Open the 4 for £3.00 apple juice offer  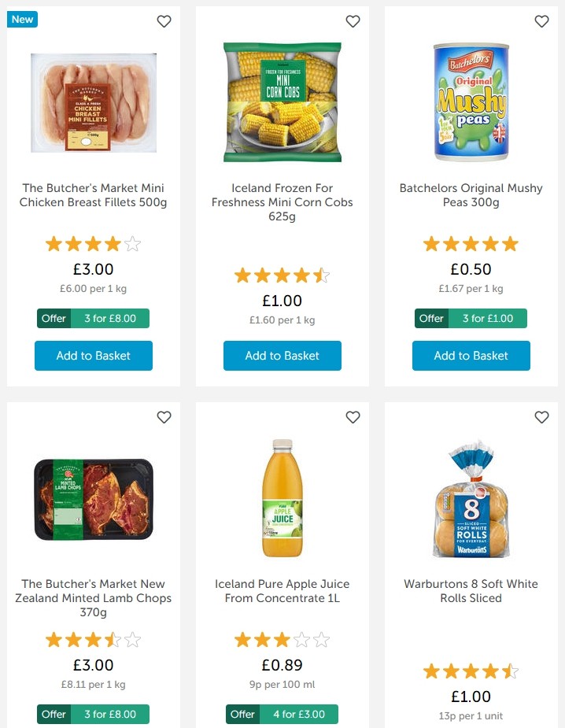(282, 714)
